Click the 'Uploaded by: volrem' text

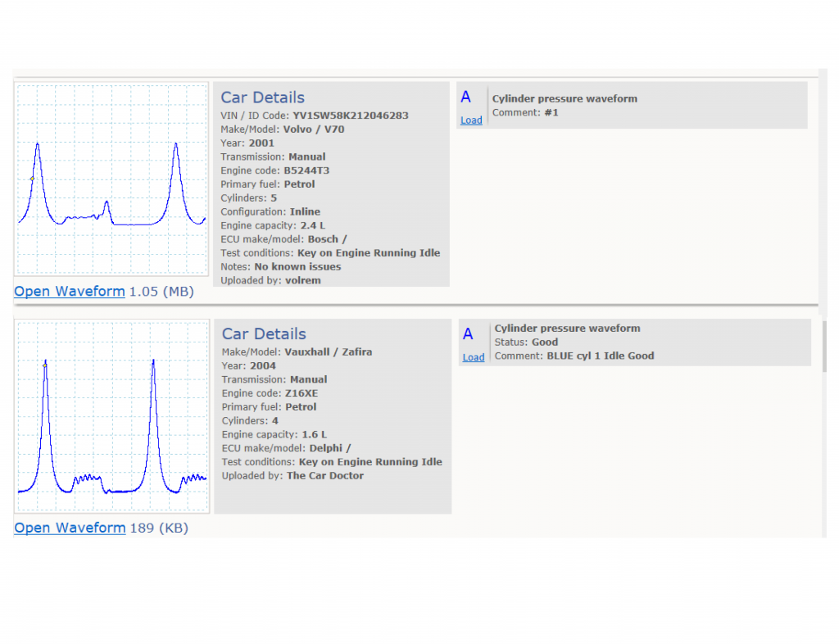[270, 281]
